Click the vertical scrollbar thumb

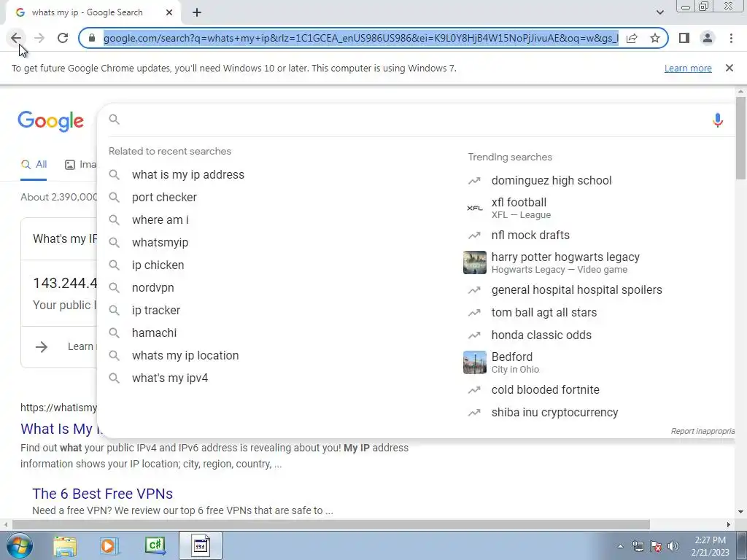740,138
